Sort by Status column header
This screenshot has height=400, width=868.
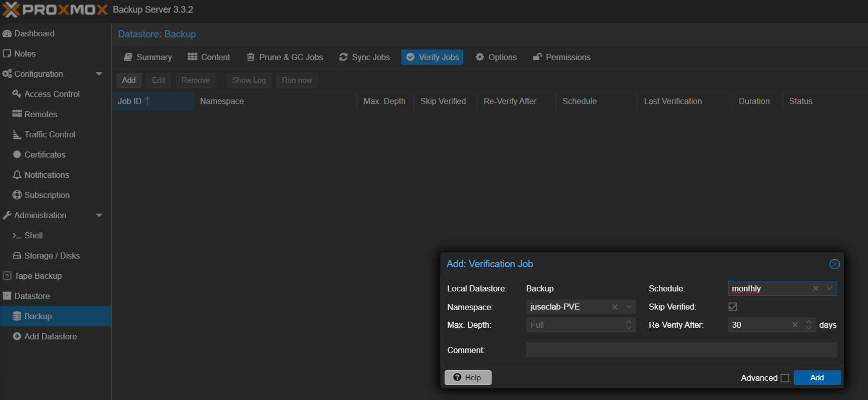coord(825,101)
